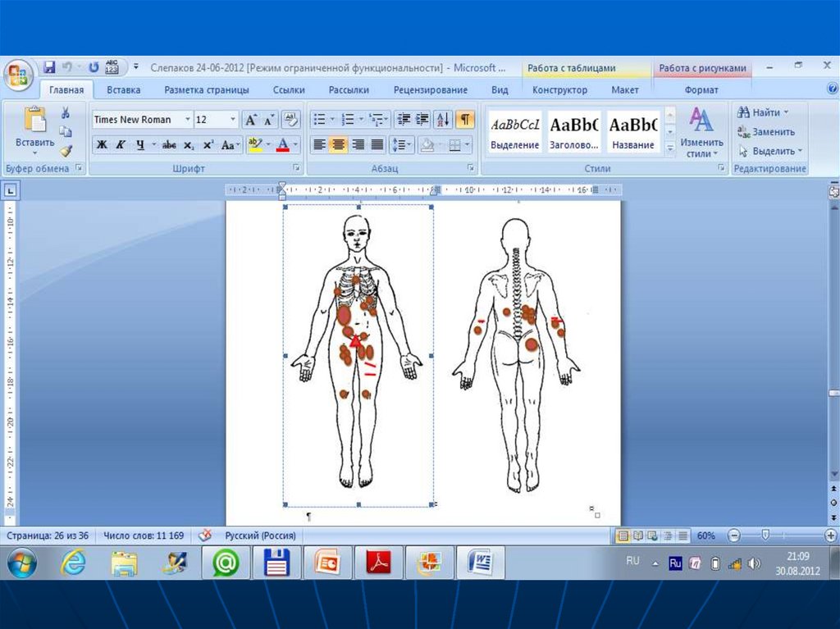Justify paragraph text

377,144
